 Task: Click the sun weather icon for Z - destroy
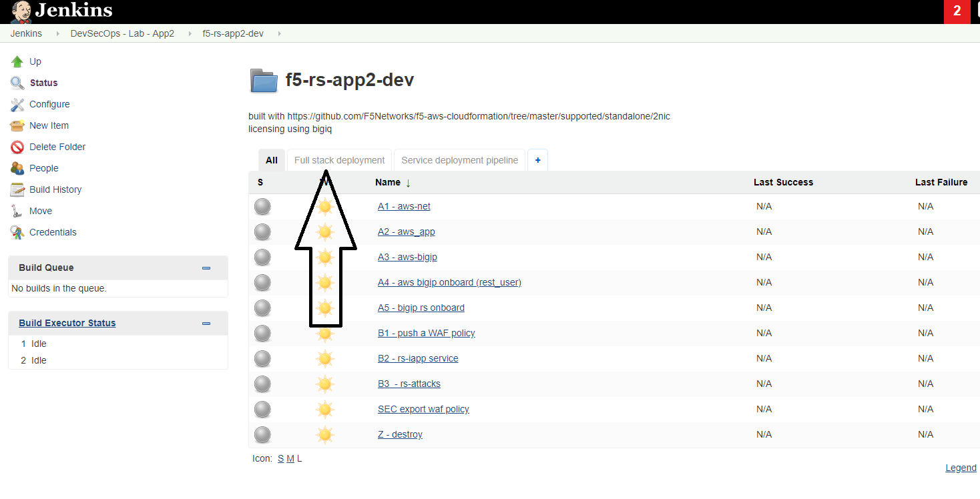[325, 434]
